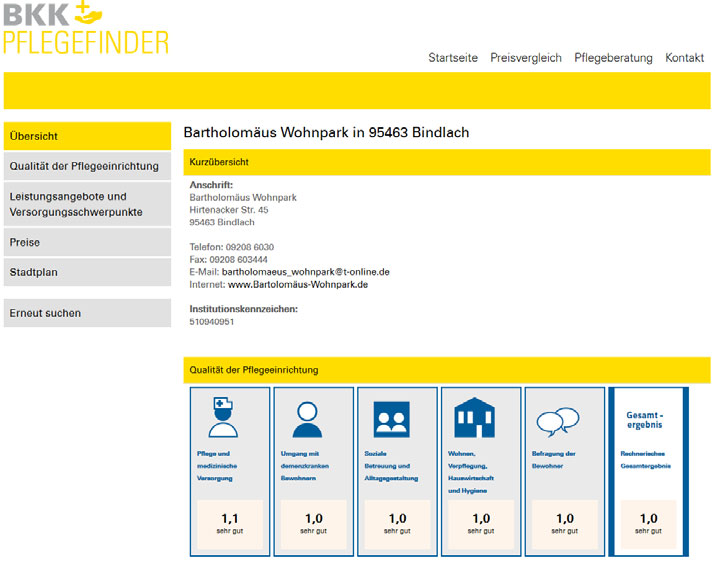Image resolution: width=715 pixels, height=562 pixels.
Task: Click the Telefon: 09208 6030 line
Action: click(232, 247)
